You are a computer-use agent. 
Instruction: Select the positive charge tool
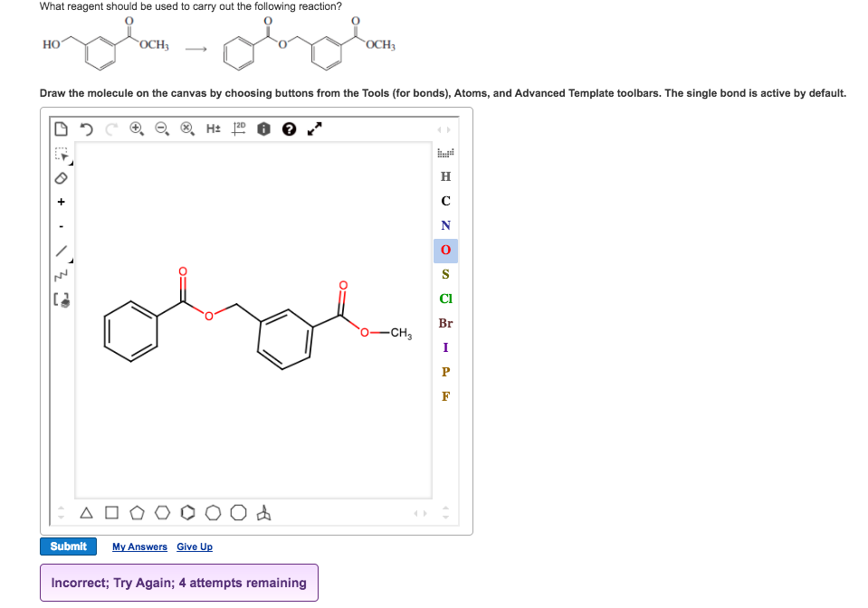61,202
